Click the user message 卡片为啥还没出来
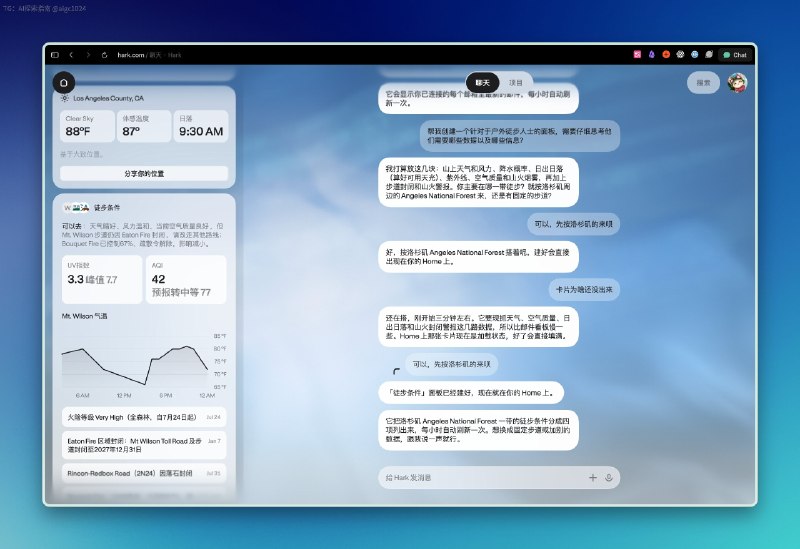This screenshot has width=800, height=549. point(584,289)
